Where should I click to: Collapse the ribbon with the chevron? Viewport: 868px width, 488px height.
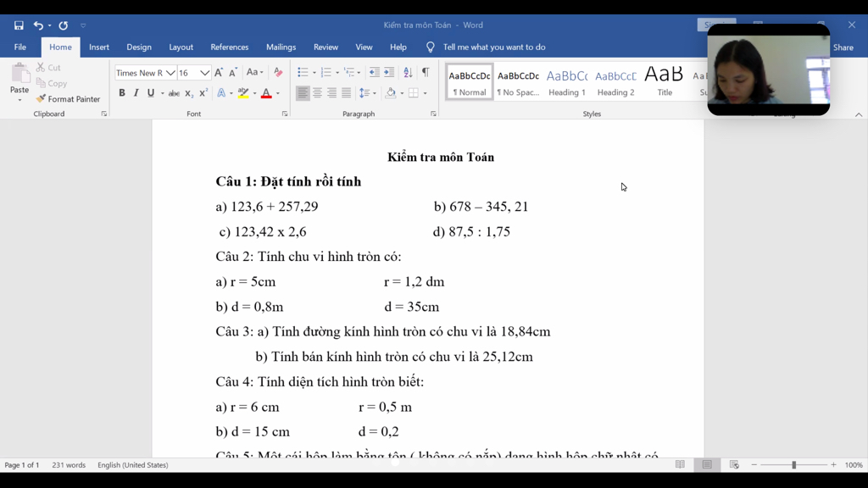pos(859,114)
